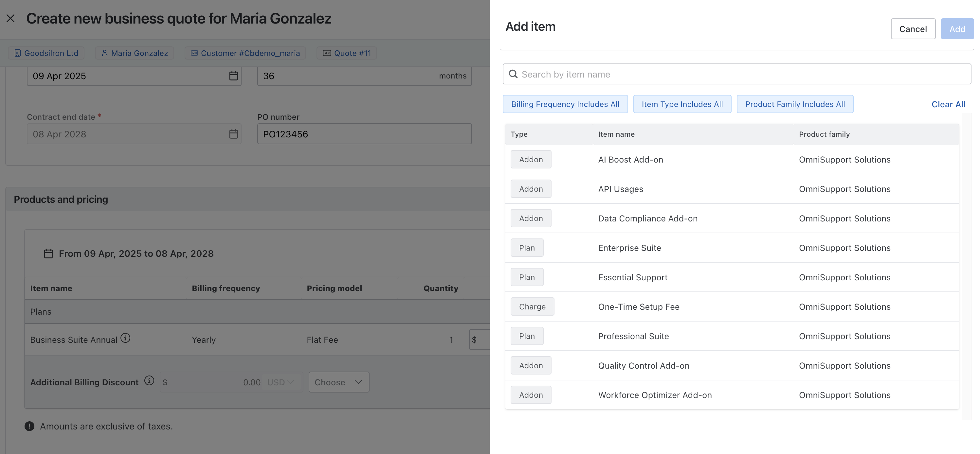Close the quote creation page with X icon

(11, 18)
